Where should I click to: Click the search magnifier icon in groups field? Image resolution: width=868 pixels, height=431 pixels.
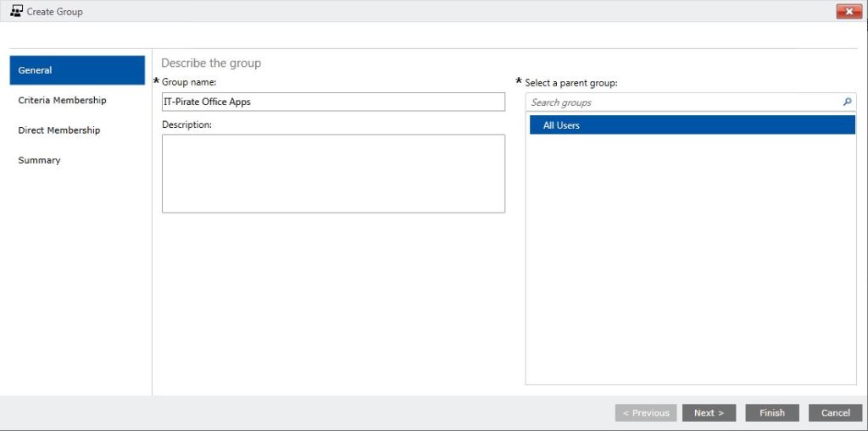[847, 102]
